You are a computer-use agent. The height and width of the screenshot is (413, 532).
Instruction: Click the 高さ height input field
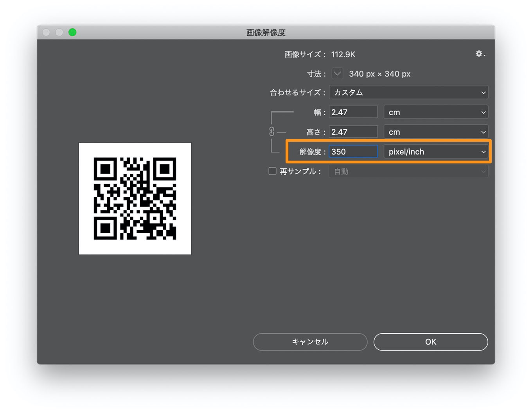coord(353,132)
